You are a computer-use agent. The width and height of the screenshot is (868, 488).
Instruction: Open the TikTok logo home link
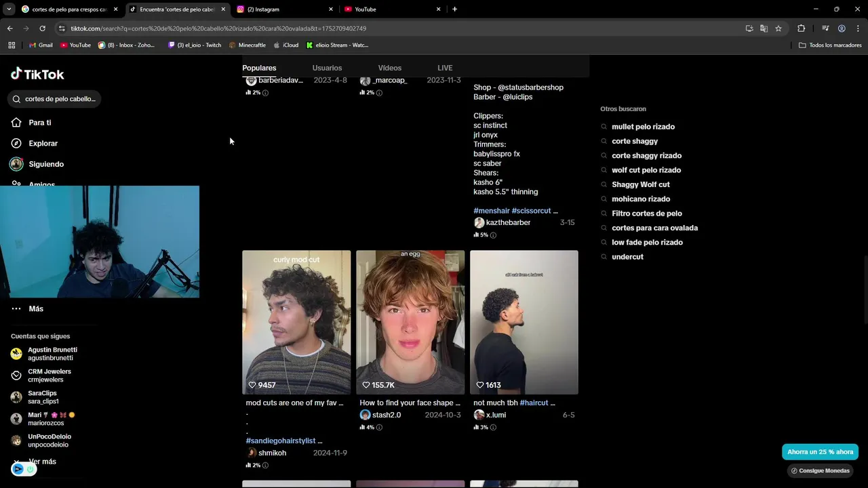[37, 74]
